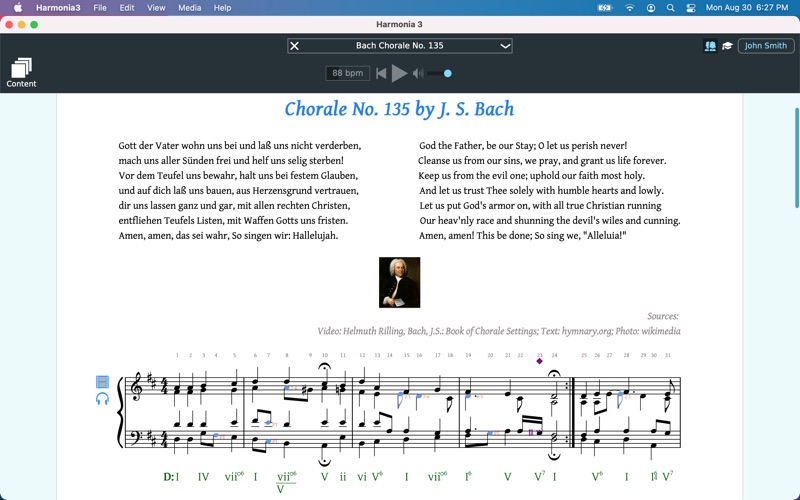
Task: Adjust the volume slider knob
Action: click(447, 73)
